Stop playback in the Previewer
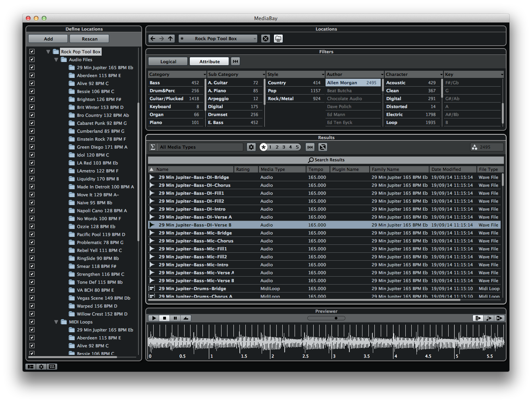Viewport: 532px width, 403px height. click(164, 318)
